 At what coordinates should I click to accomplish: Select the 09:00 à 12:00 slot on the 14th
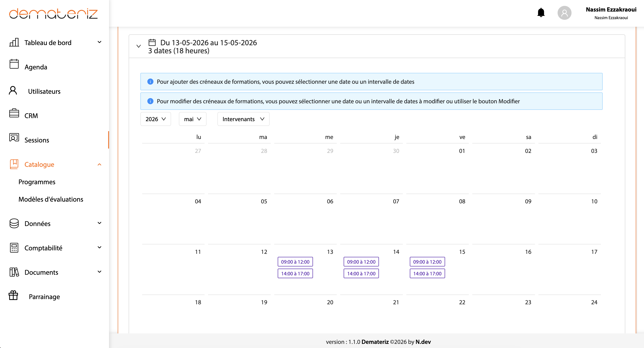click(361, 262)
